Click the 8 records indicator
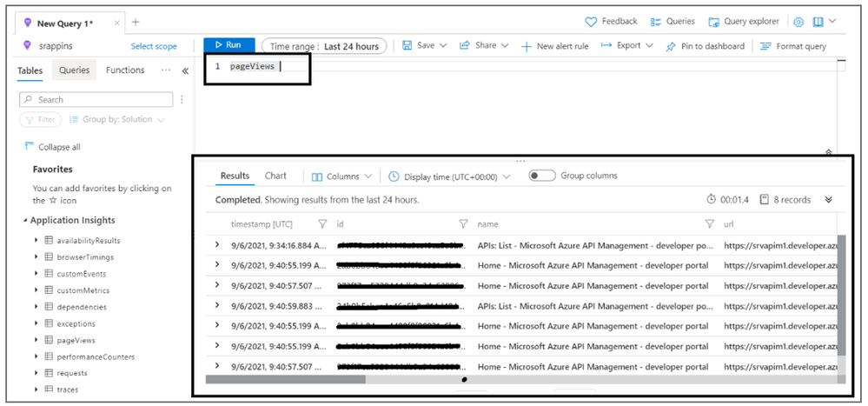 (785, 200)
